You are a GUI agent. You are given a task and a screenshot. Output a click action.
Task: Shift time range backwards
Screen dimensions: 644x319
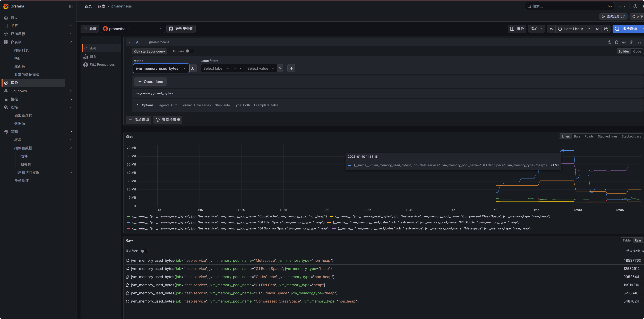point(551,29)
